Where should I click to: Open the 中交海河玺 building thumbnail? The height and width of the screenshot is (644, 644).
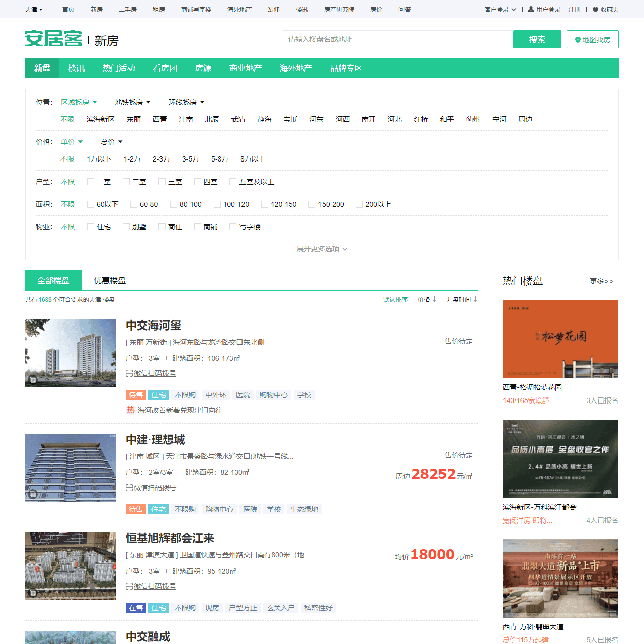tap(70, 353)
